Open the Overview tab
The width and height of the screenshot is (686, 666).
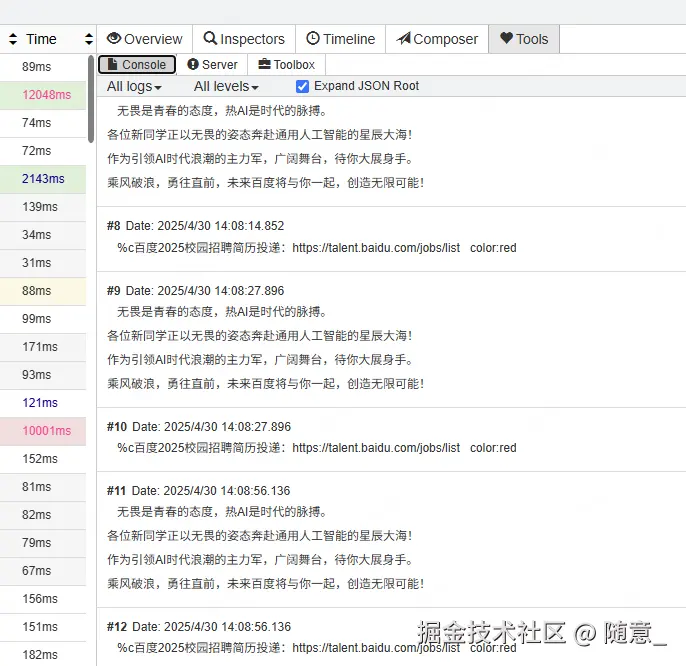144,39
